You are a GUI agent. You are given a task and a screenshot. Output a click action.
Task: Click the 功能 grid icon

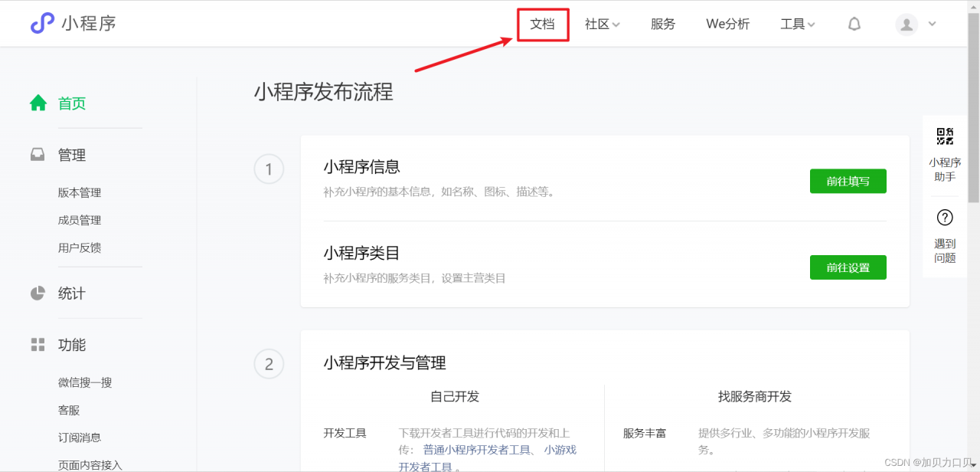(x=37, y=345)
